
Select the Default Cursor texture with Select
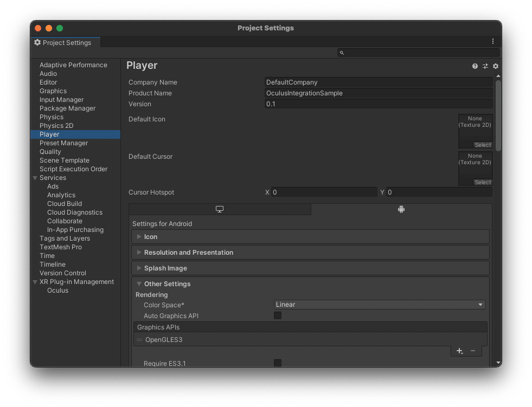point(483,182)
